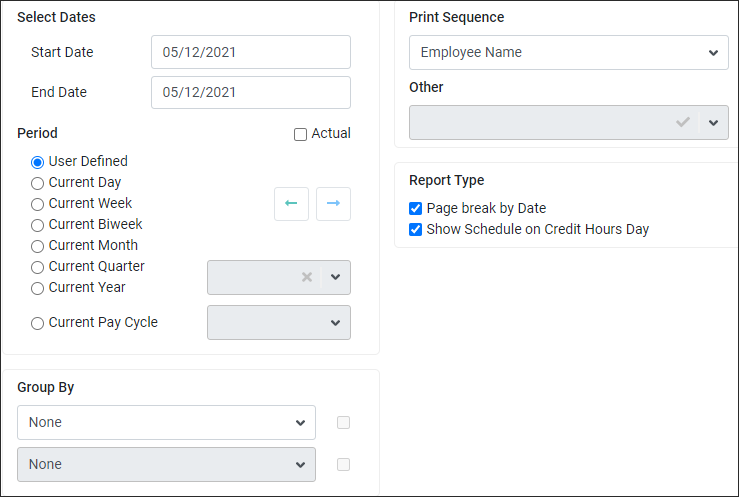
Task: Expand the Current Pay Cycle dropdown
Action: click(279, 323)
